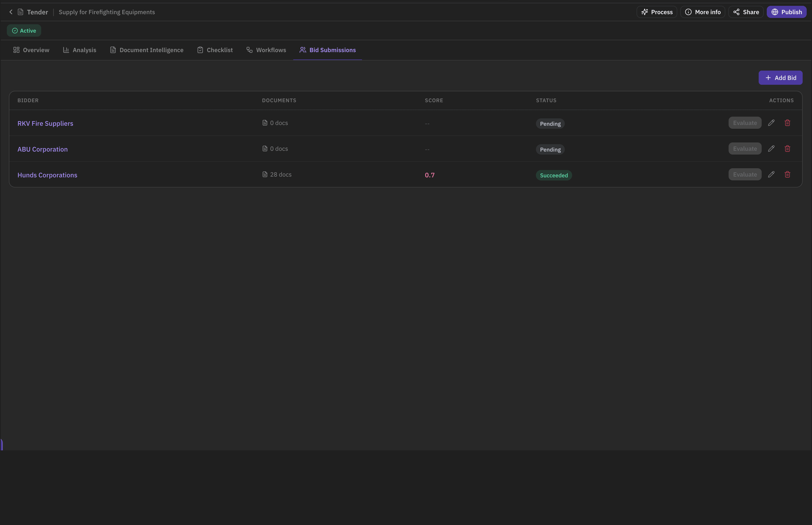Click the Tender breadcrumb label

[37, 12]
